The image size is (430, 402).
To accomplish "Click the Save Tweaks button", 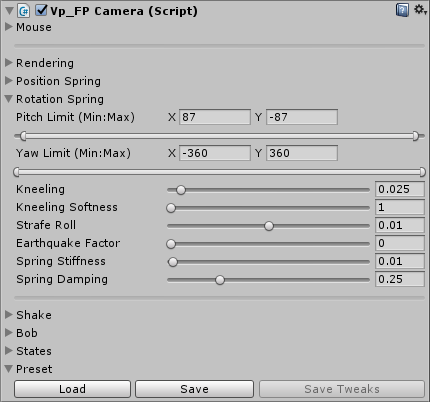I will coord(342,389).
